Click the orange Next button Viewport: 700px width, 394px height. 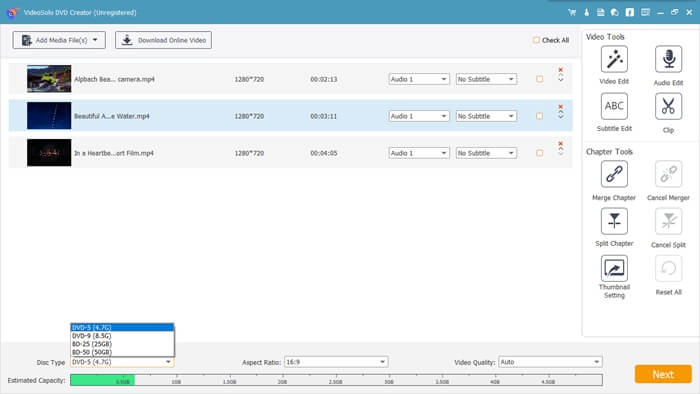tap(663, 374)
